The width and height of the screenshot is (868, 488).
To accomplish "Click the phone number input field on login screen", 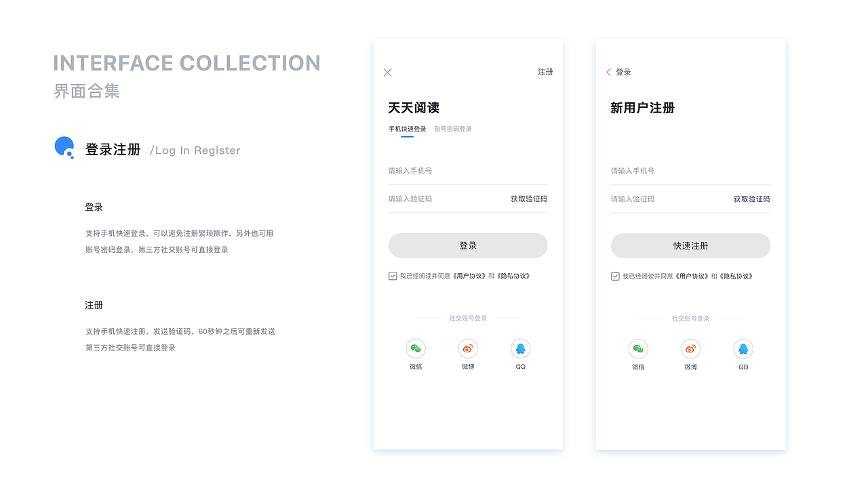I will pos(448,171).
